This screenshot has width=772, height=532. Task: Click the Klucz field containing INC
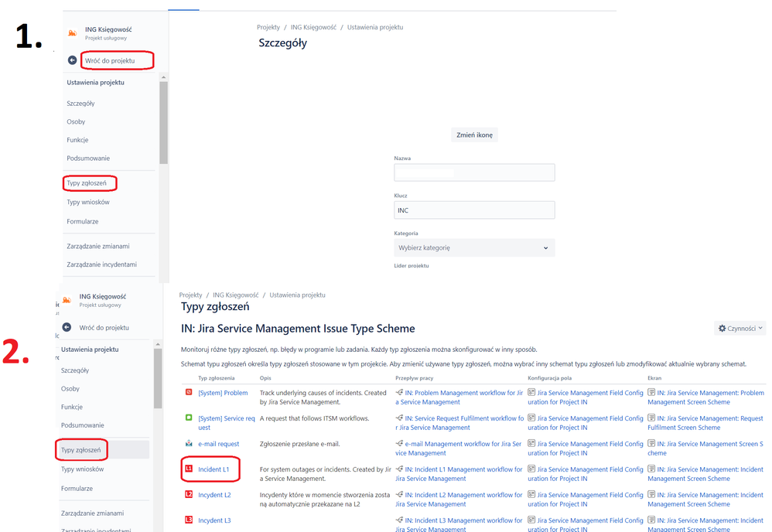(474, 210)
